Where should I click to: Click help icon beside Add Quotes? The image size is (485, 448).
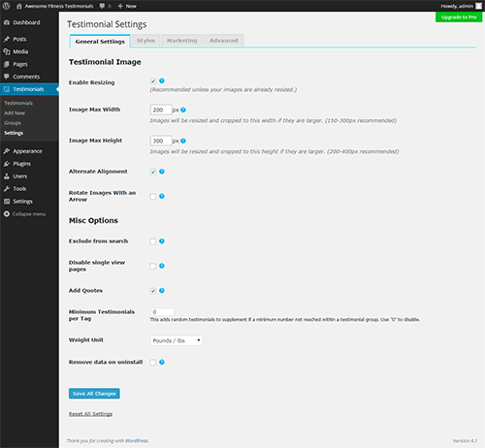162,291
